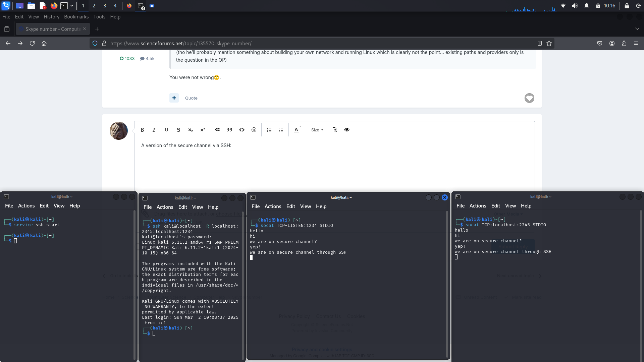Screen dimensions: 644x362
Task: Toggle italic formatting in editor
Action: (154, 130)
